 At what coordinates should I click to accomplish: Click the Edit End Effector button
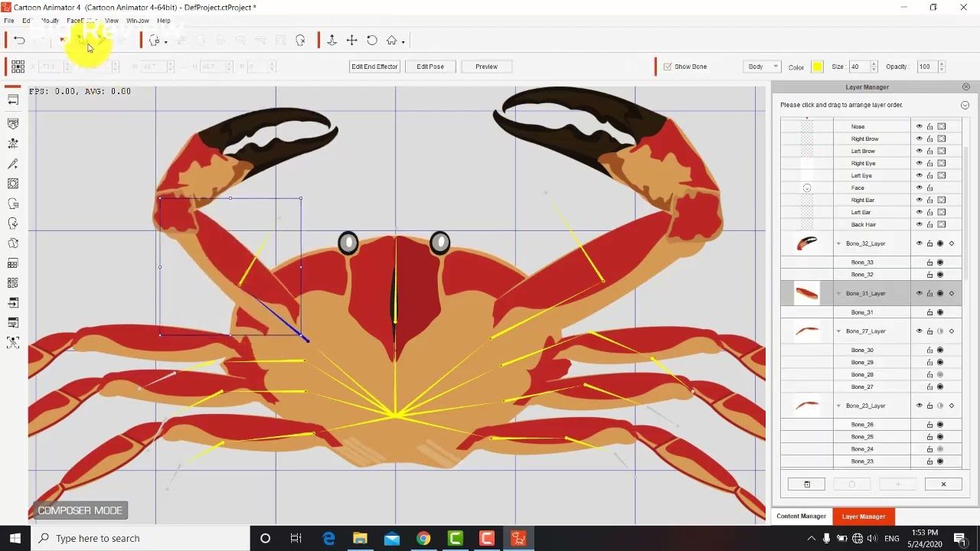(374, 67)
